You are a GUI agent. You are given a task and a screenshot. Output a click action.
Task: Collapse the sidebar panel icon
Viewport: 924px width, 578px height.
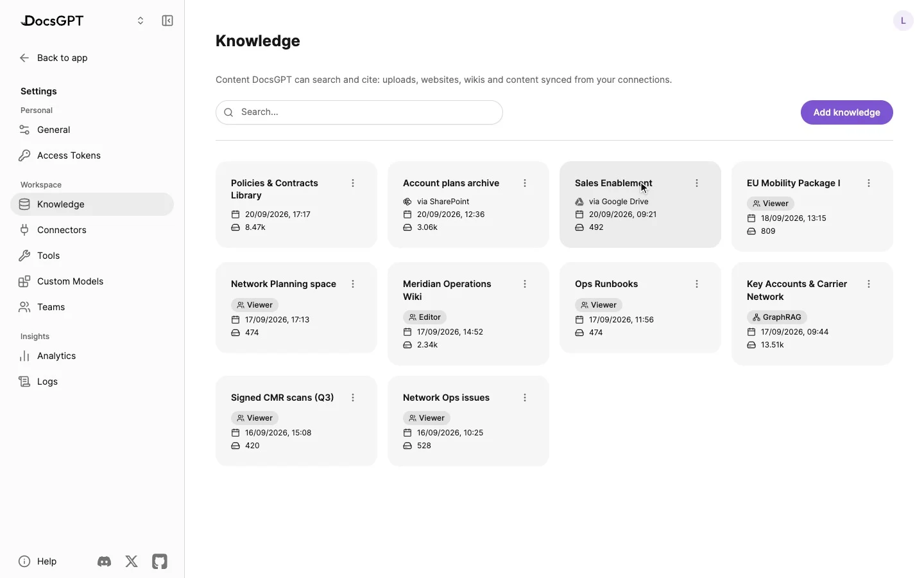167,21
